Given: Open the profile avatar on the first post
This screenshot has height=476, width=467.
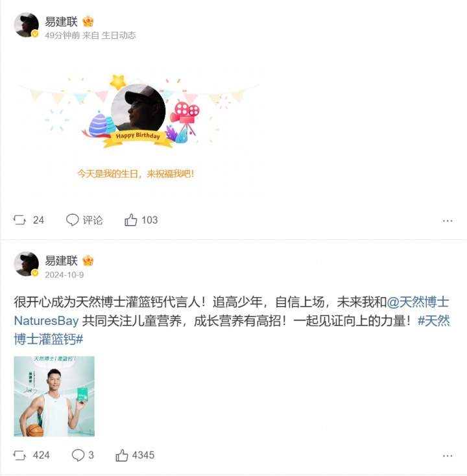Looking at the screenshot, I should pyautogui.click(x=27, y=25).
